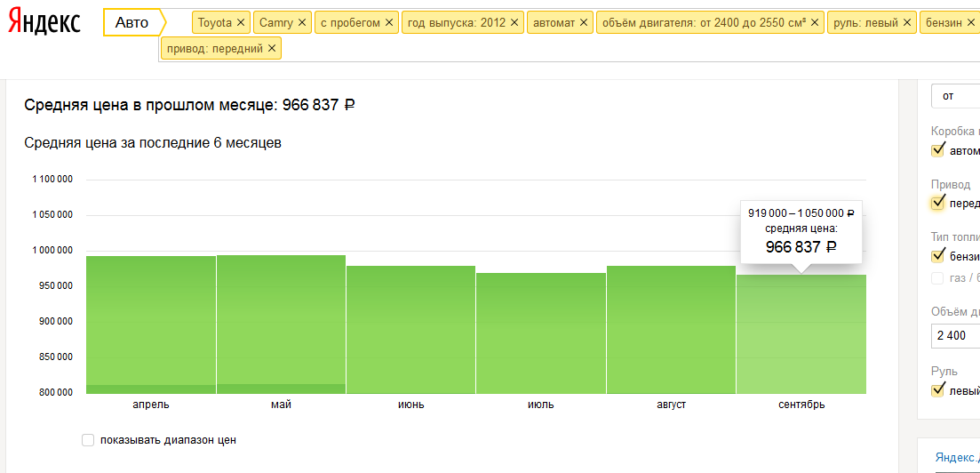
Task: Remove the "автомат" filter tag
Action: coord(584,22)
